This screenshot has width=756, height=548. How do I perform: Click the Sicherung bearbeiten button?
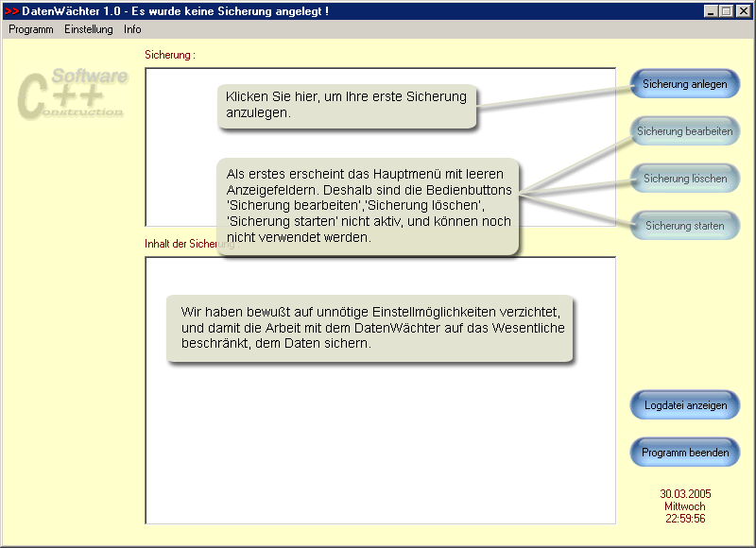click(685, 131)
